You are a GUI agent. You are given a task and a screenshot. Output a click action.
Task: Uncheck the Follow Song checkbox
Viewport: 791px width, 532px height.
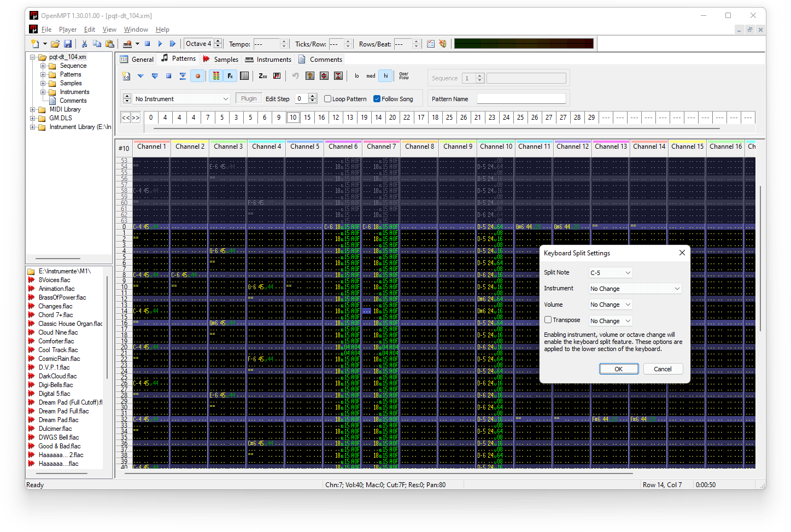coord(377,99)
